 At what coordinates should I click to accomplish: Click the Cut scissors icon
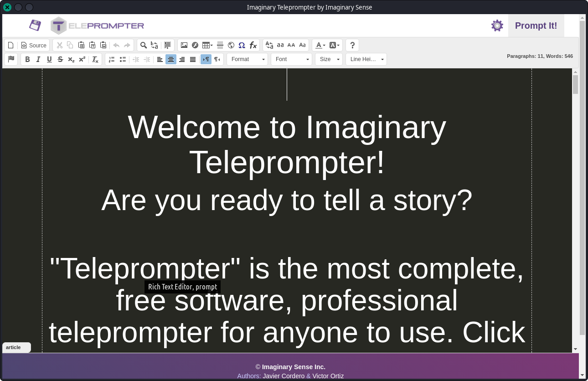pos(59,45)
